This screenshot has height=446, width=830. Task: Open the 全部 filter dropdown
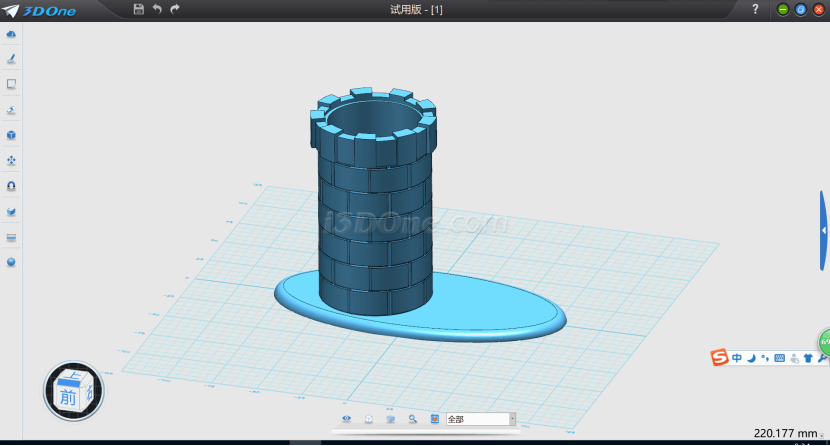click(x=512, y=419)
